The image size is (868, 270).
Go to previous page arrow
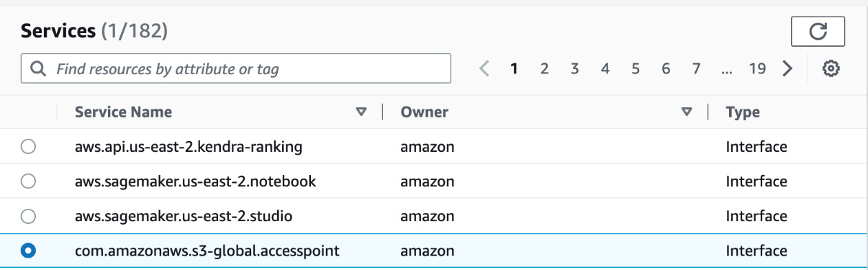click(x=484, y=69)
